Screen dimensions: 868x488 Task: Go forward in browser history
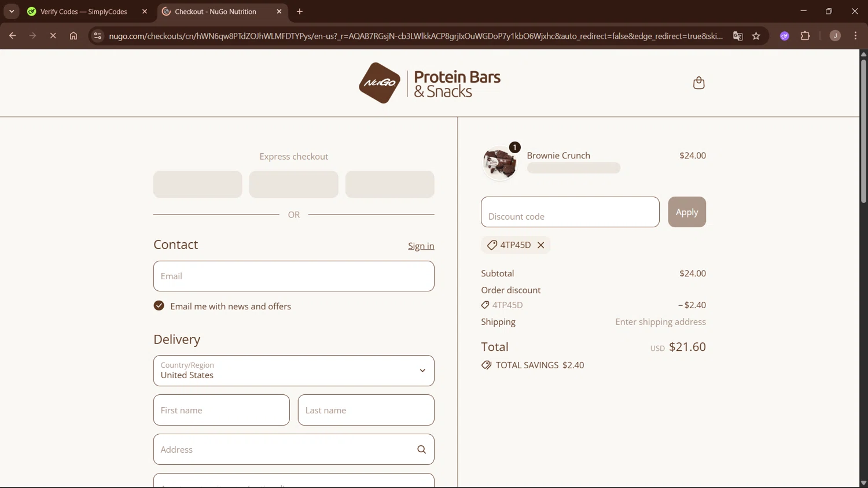[32, 36]
